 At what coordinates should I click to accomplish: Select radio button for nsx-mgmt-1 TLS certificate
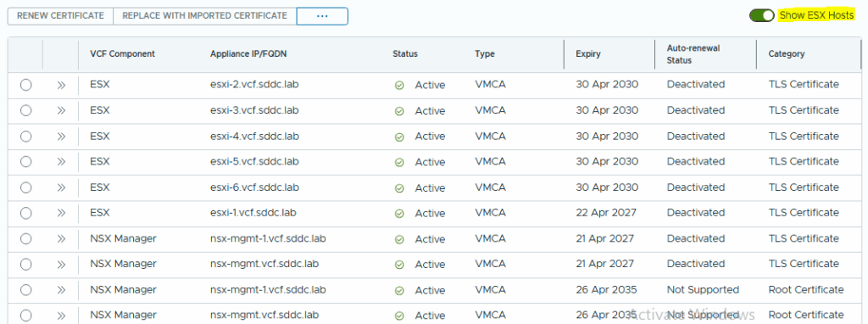(x=25, y=238)
